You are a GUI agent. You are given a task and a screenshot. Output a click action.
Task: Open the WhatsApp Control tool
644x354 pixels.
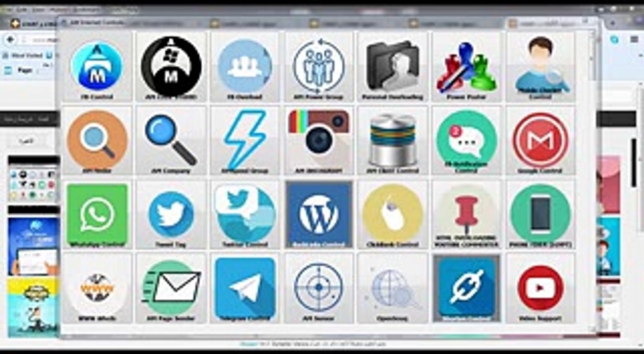tap(97, 214)
